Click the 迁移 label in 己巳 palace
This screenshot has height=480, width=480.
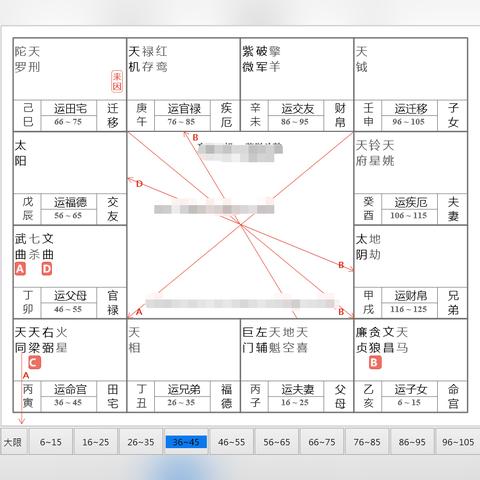(x=113, y=115)
